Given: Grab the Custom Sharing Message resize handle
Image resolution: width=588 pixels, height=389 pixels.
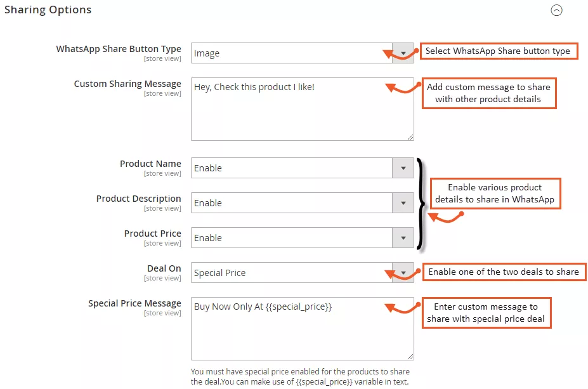Looking at the screenshot, I should [x=410, y=136].
